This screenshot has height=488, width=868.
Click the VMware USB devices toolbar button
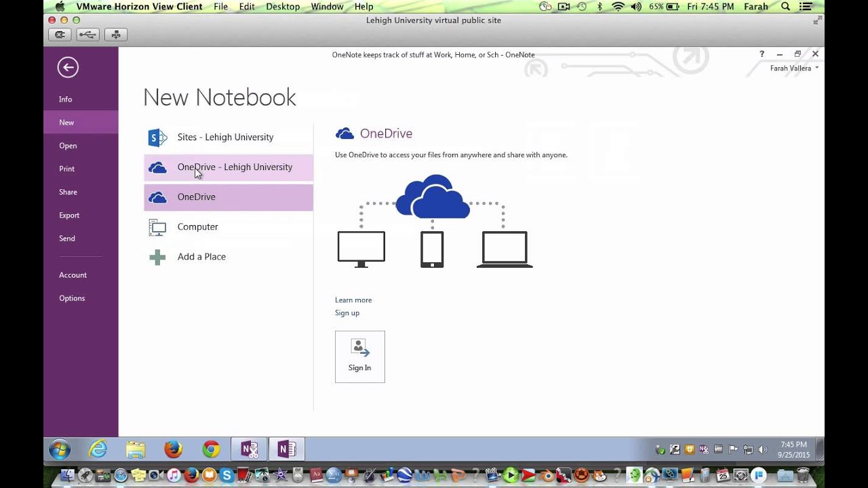coord(87,35)
